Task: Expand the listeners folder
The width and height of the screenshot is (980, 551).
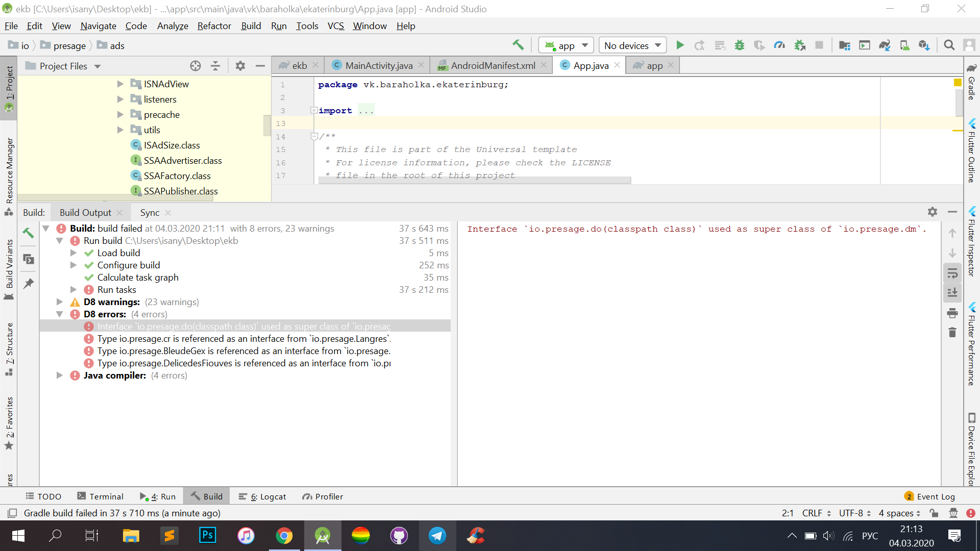Action: click(120, 99)
